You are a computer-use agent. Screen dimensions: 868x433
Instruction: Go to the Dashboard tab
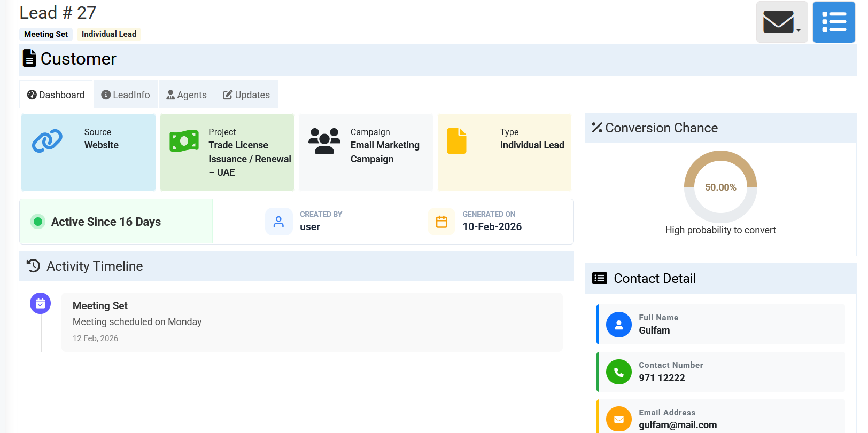[56, 95]
